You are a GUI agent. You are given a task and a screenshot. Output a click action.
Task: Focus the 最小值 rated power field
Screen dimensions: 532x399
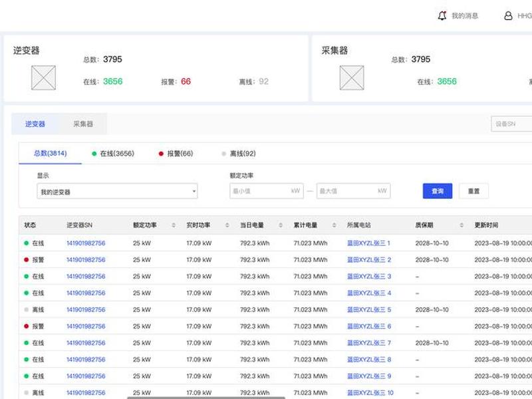click(267, 191)
